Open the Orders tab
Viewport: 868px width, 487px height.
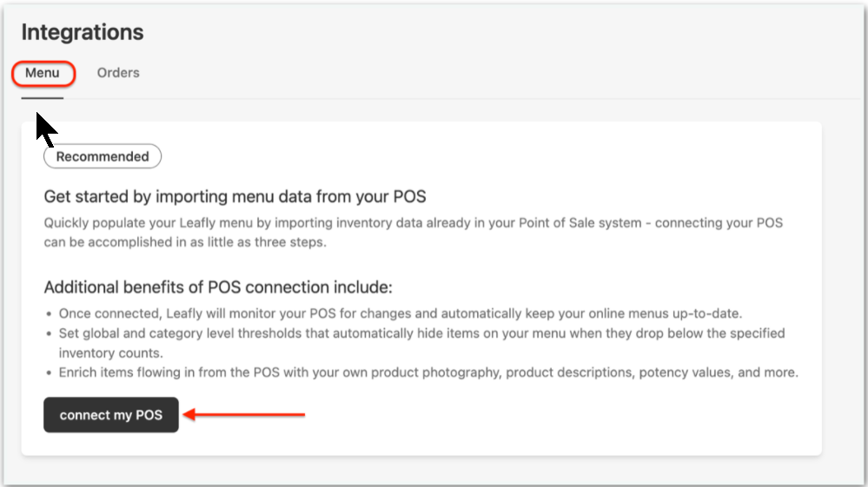tap(118, 73)
